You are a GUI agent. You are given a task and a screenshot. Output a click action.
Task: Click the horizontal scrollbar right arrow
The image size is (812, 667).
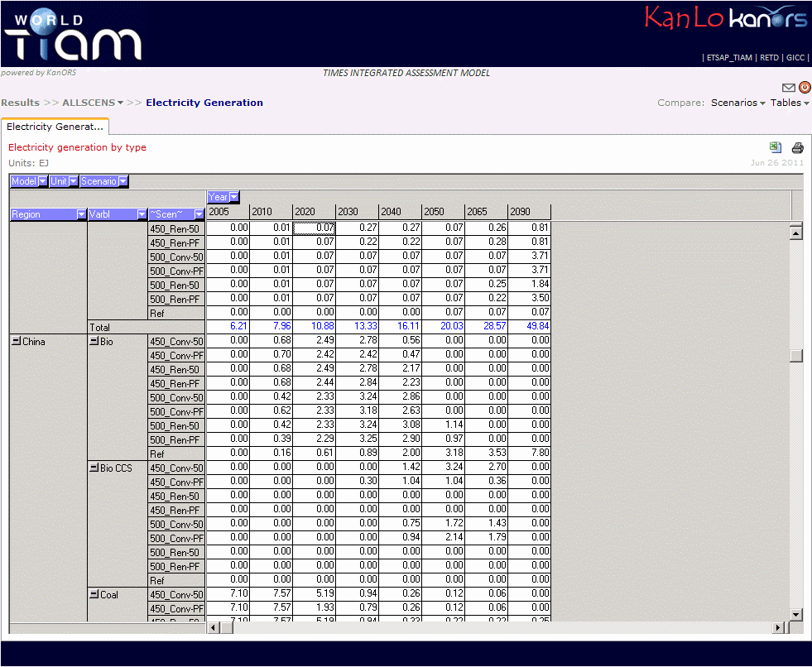coord(778,627)
